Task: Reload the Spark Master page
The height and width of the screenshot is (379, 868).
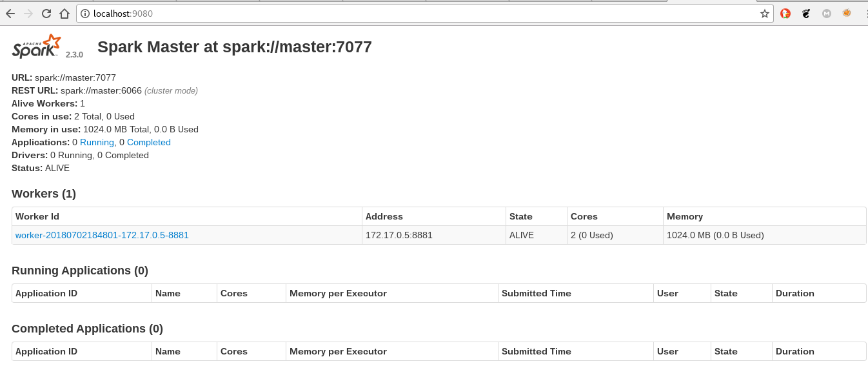Action: coord(46,14)
